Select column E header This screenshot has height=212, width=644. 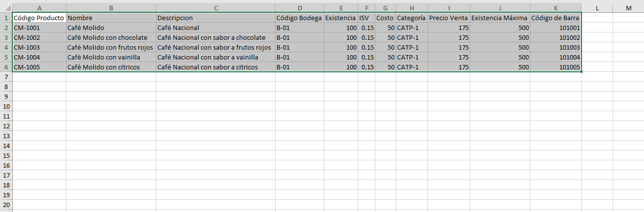(x=341, y=8)
